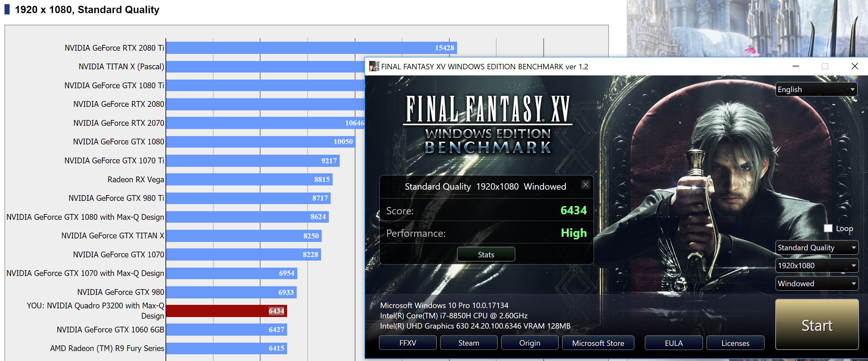868x361 pixels.
Task: Select the NVIDIA GeForce GTX TITAN X label
Action: [113, 236]
